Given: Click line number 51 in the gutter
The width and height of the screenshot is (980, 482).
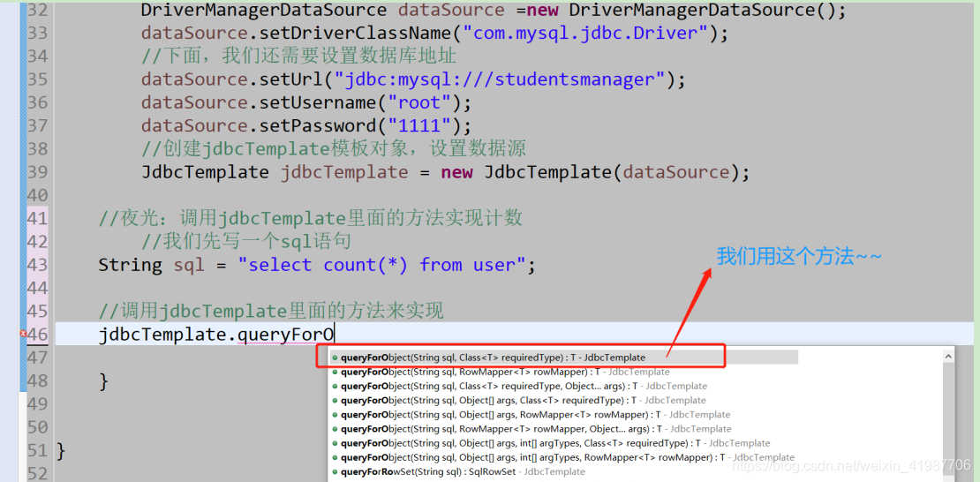Looking at the screenshot, I should 37,451.
